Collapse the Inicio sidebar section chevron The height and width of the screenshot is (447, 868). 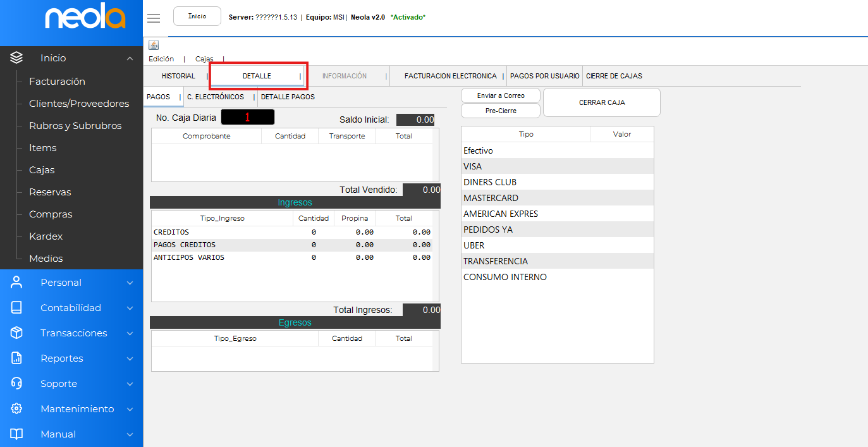tap(130, 58)
